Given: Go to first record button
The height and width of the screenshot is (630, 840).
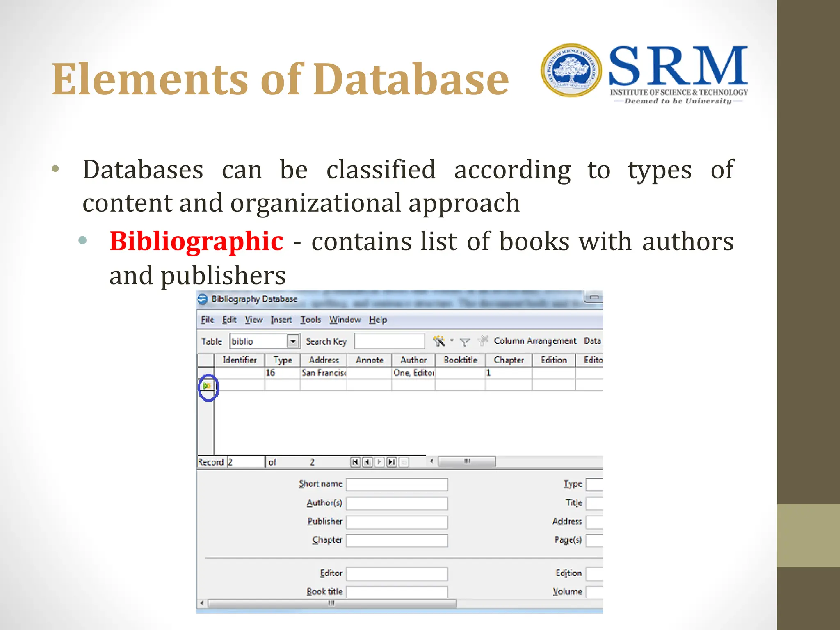Looking at the screenshot, I should [355, 462].
